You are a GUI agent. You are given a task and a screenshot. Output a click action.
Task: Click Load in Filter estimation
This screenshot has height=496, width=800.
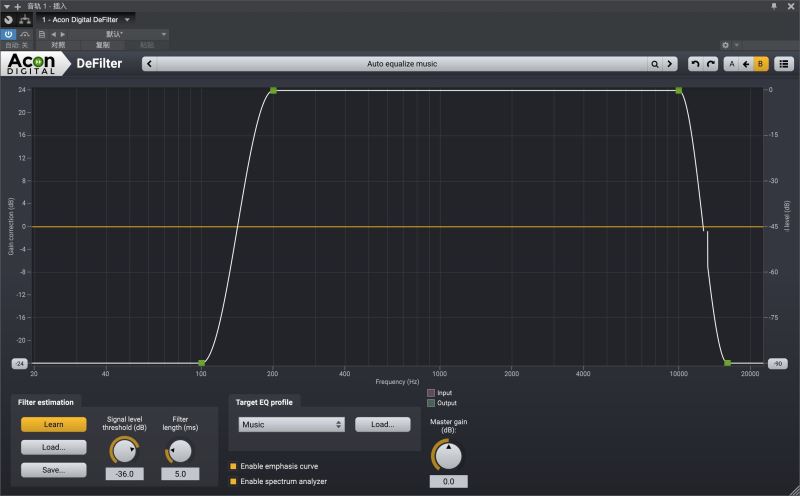click(54, 447)
